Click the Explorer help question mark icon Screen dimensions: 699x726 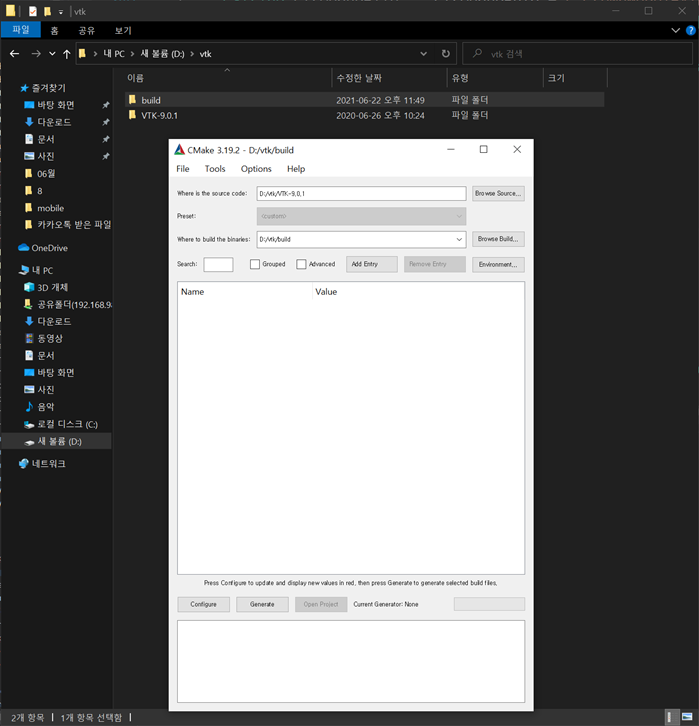tap(690, 31)
